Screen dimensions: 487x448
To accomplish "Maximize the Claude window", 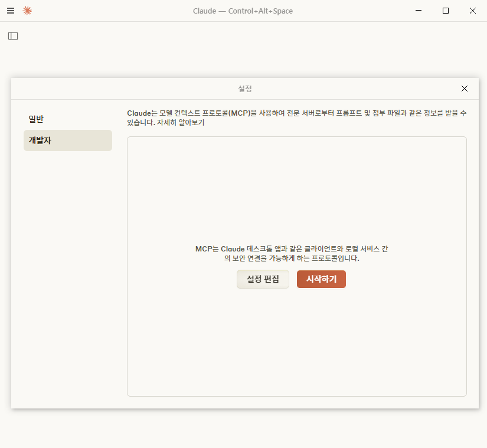I will [445, 11].
